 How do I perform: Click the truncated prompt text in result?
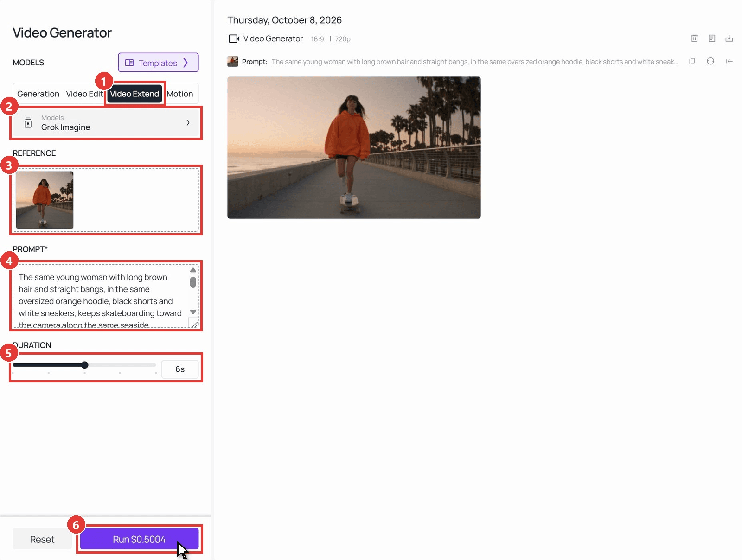[475, 62]
